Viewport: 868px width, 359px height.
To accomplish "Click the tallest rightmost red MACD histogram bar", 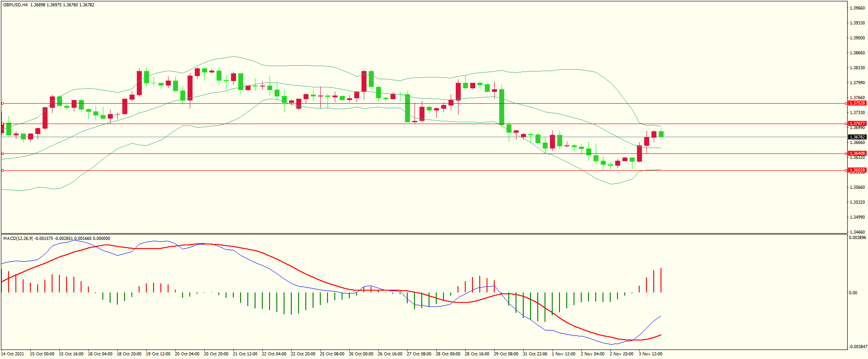I will click(661, 280).
